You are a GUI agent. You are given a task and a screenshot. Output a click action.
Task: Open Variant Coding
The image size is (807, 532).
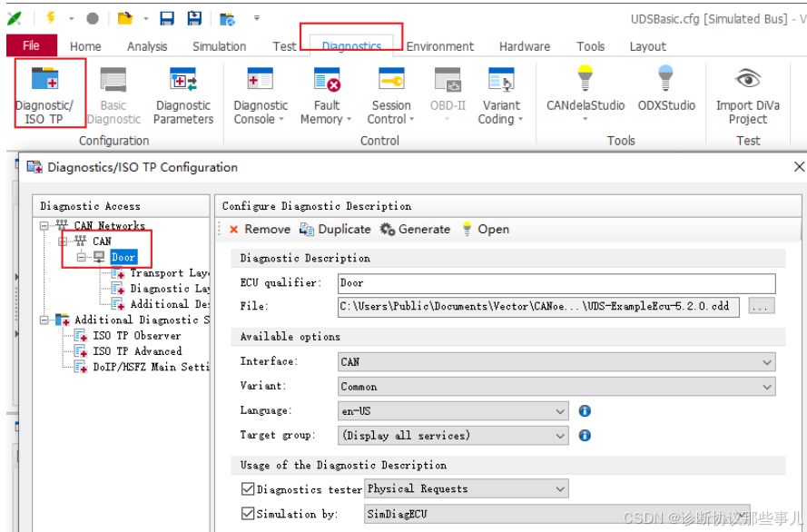click(x=501, y=95)
